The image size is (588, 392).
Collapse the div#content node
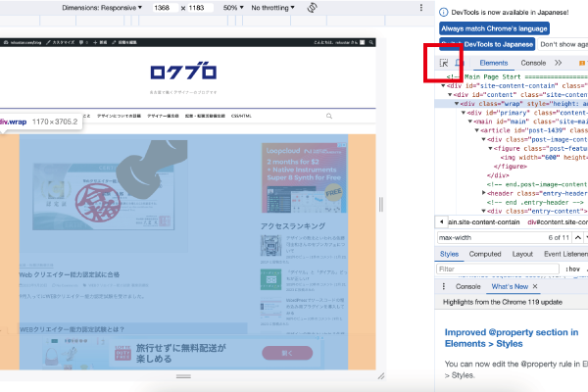(x=450, y=95)
